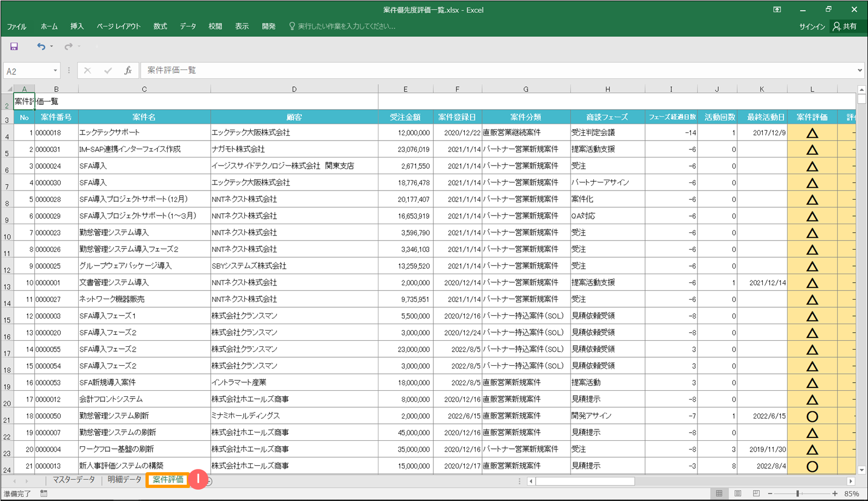Click the Name Box showing A2
Screen dimensions: 868x501
click(x=28, y=71)
